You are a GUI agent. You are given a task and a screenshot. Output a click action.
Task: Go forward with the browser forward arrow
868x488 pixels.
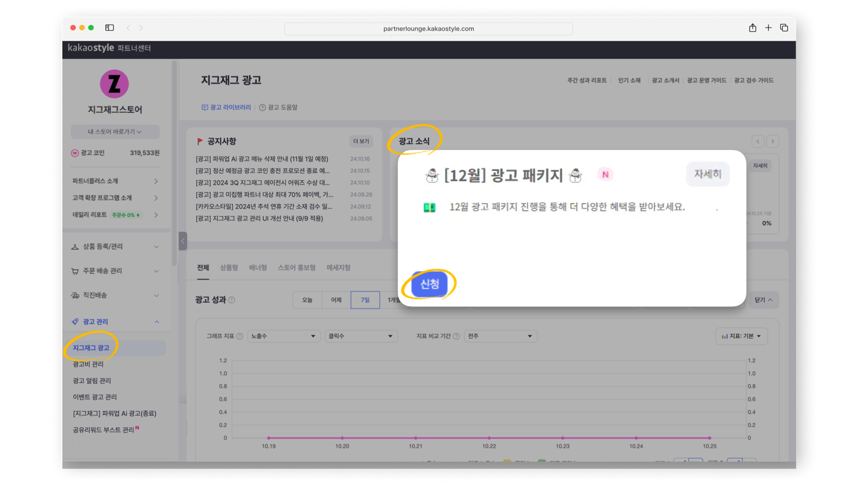tap(141, 28)
